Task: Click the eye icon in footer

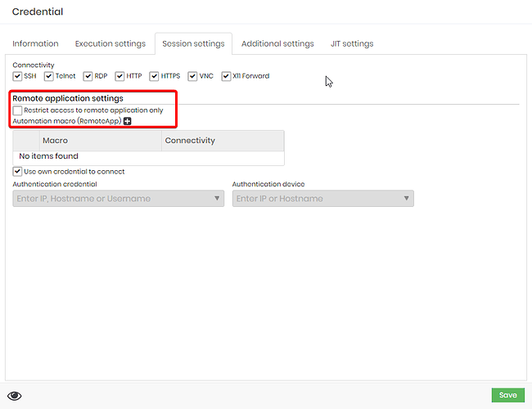Action: pyautogui.click(x=14, y=396)
